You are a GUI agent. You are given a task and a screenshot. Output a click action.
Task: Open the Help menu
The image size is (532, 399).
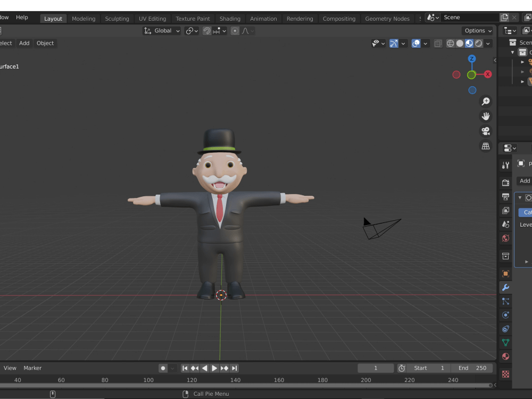pyautogui.click(x=22, y=18)
